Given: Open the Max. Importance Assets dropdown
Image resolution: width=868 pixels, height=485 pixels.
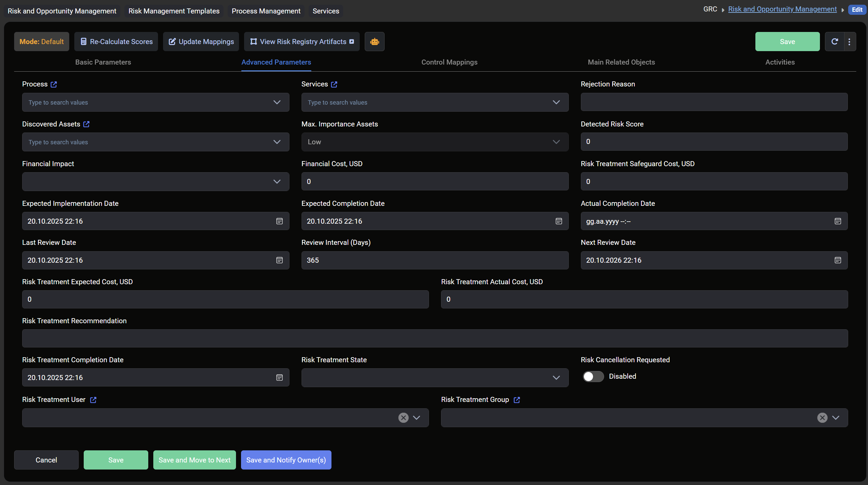Looking at the screenshot, I should point(556,142).
